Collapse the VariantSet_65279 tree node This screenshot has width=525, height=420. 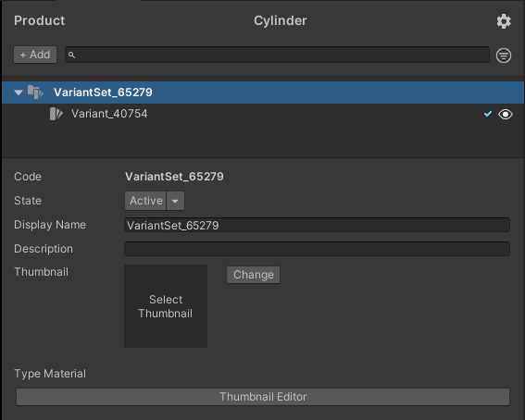click(x=19, y=93)
